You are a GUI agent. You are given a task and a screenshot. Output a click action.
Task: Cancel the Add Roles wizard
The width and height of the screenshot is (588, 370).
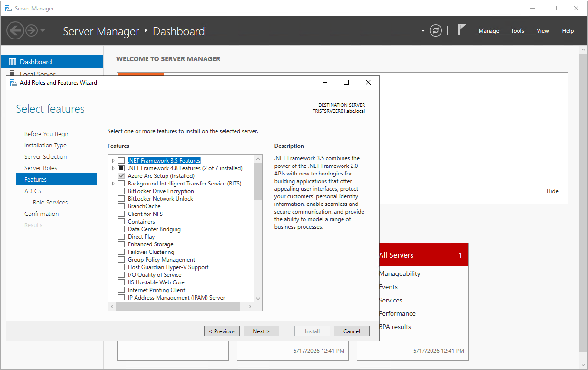[x=352, y=331]
